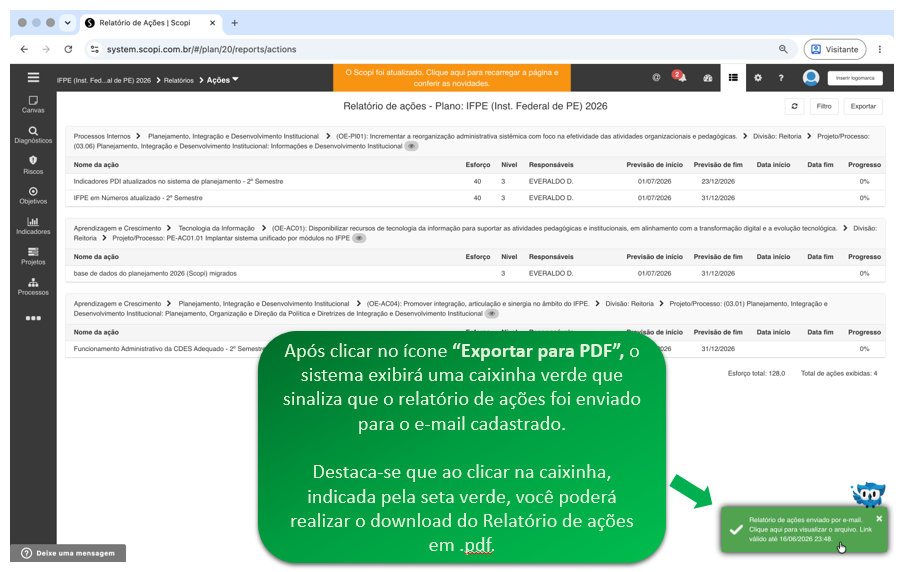Open Chrome three-dot menu

pos(880,49)
